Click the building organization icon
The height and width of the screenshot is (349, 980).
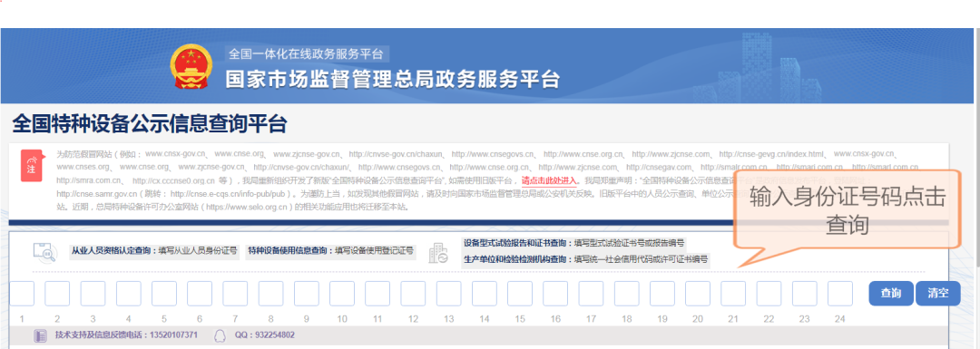[438, 252]
